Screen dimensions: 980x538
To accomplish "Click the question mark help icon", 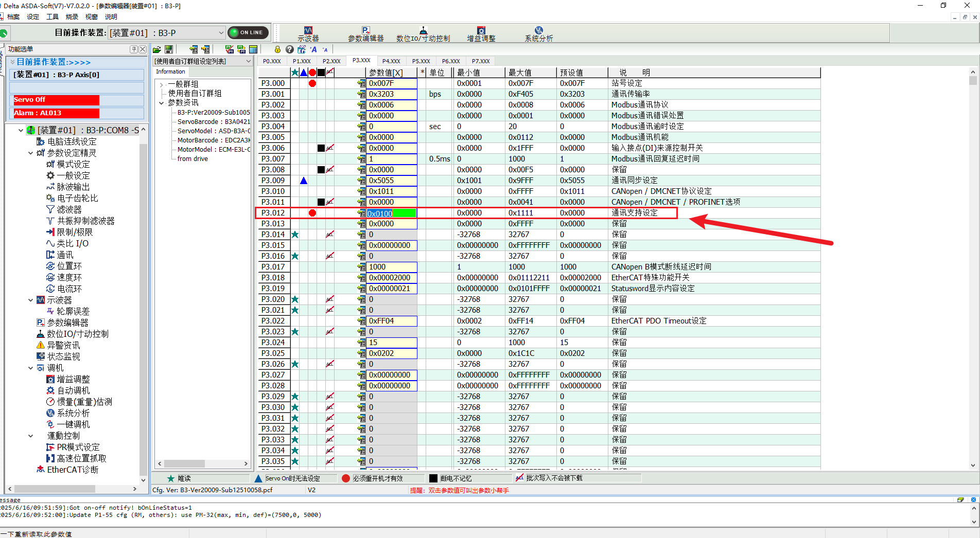I will pyautogui.click(x=289, y=49).
